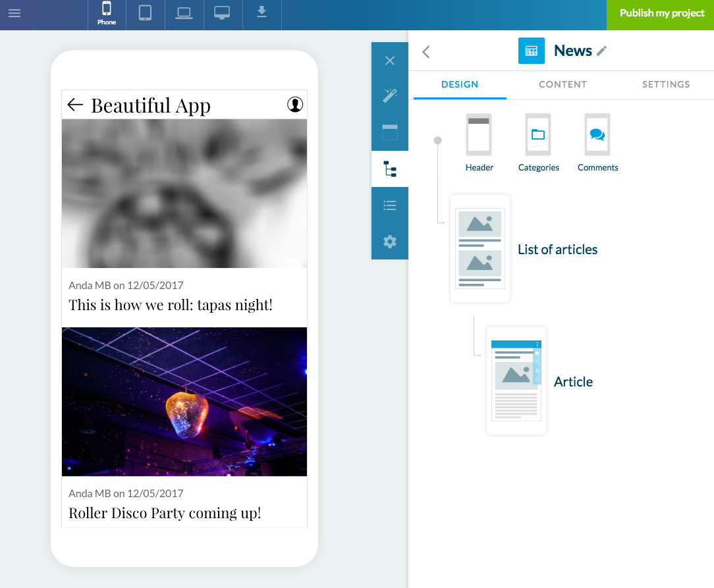714x588 pixels.
Task: Switch to the Content tab
Action: [563, 84]
